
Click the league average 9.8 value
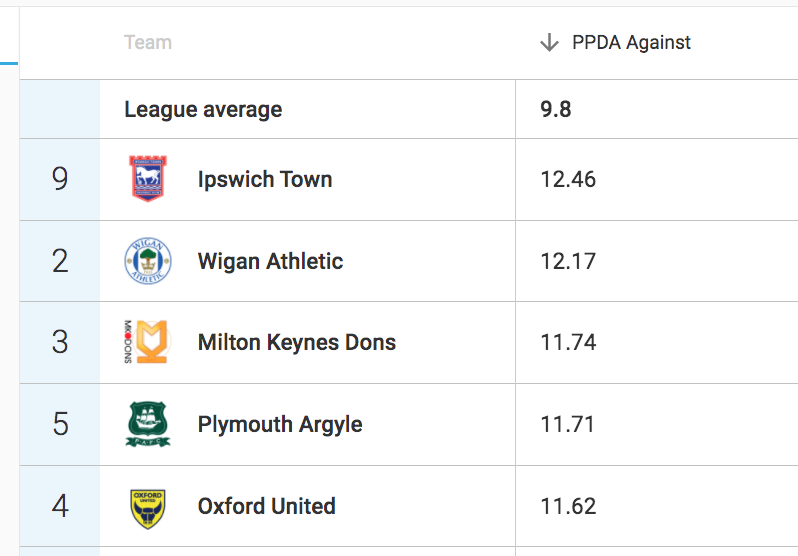(x=556, y=110)
